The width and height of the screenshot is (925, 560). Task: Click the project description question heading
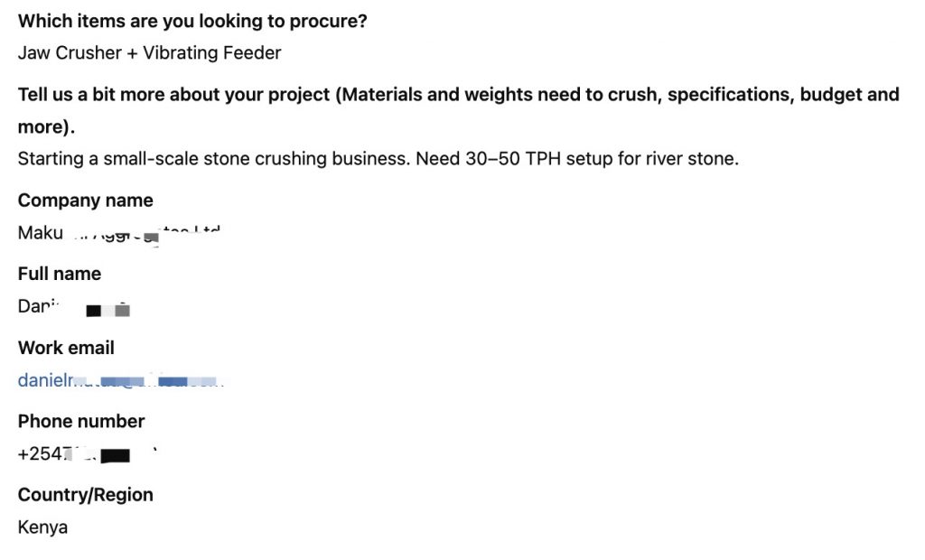point(458,110)
